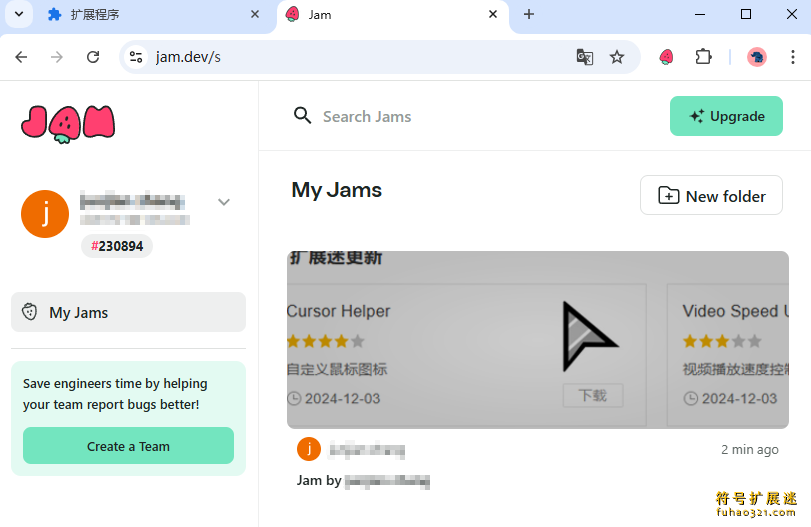This screenshot has width=811, height=527.
Task: Click the #230894 ID badge
Action: (x=117, y=246)
